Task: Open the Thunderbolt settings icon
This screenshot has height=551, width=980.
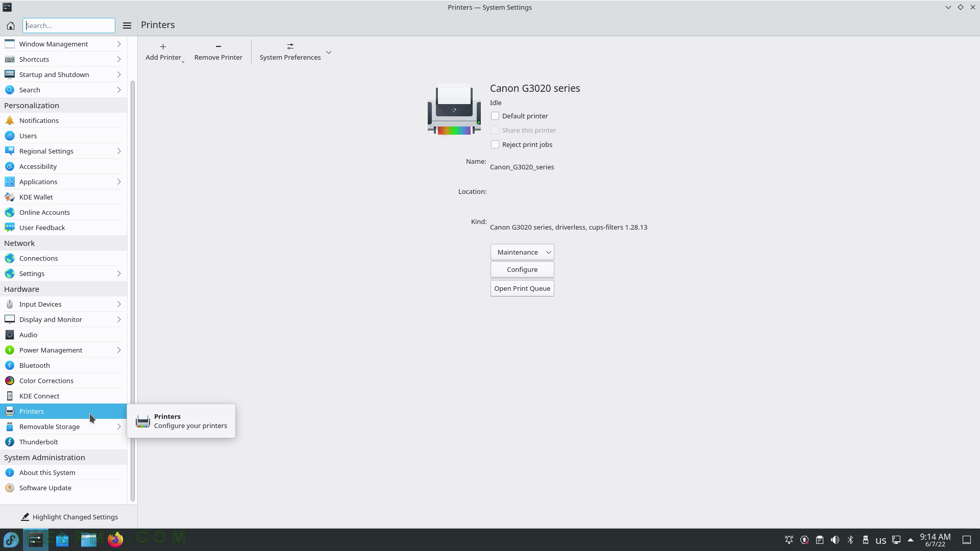Action: click(10, 442)
